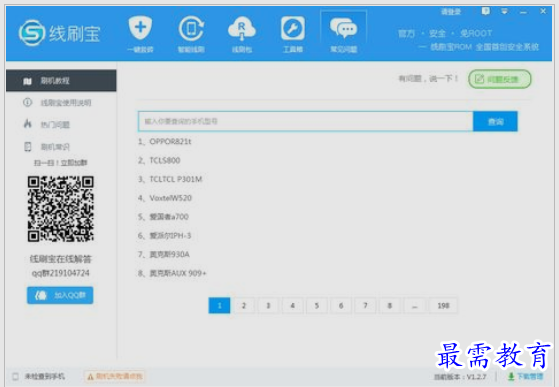Go to page 4 in pagination
Screen dimensions: 559x387
[292, 305]
